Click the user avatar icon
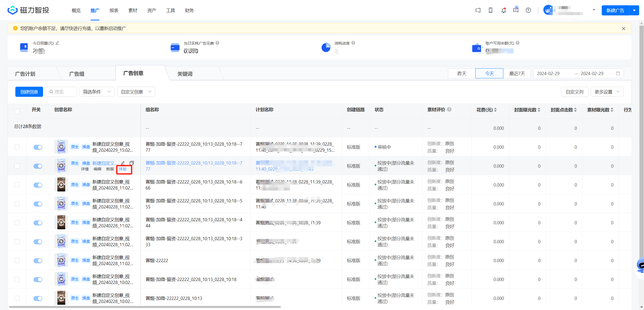 (548, 10)
